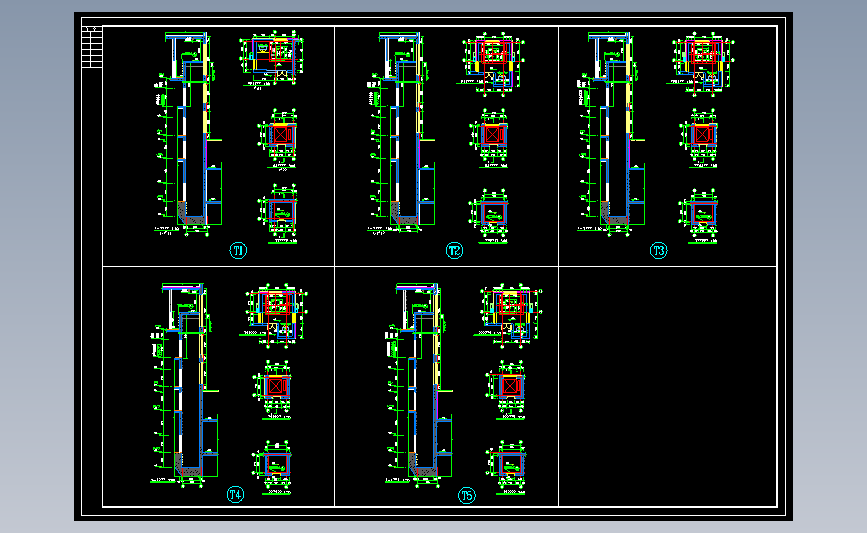Pick the top floor plan in the T2 panel
The width and height of the screenshot is (867, 533).
tap(490, 63)
